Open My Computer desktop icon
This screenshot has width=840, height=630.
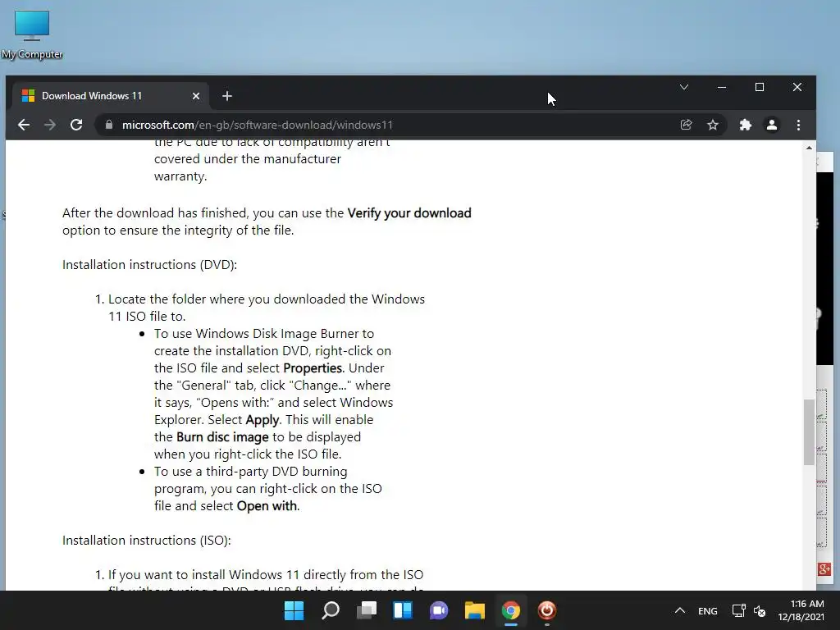click(x=32, y=34)
